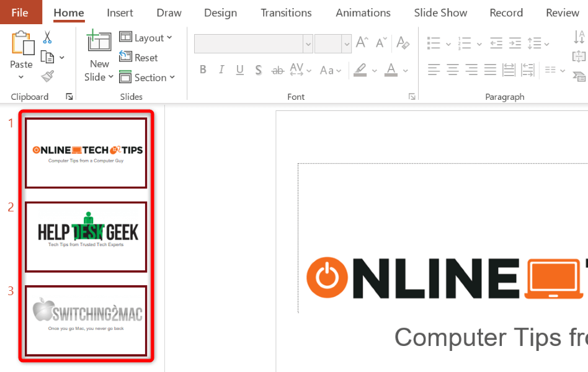Click Increase Font Size icon
This screenshot has height=372, width=588.
362,42
